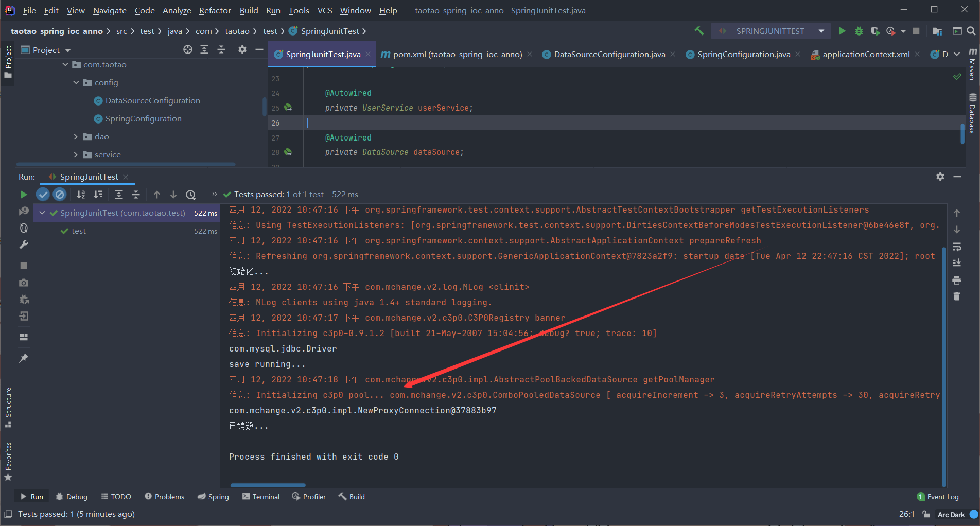This screenshot has width=980, height=526.
Task: Rerun tests with green play in Run panel
Action: tap(24, 195)
